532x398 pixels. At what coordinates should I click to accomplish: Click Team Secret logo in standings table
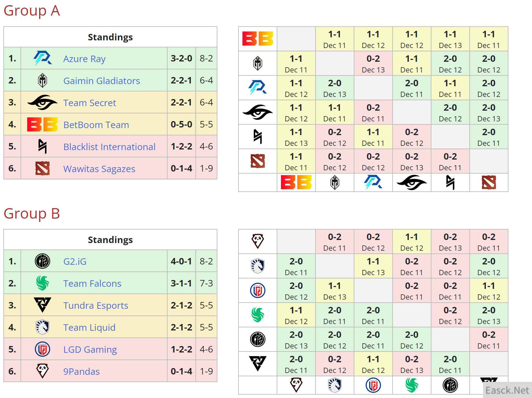click(x=42, y=102)
